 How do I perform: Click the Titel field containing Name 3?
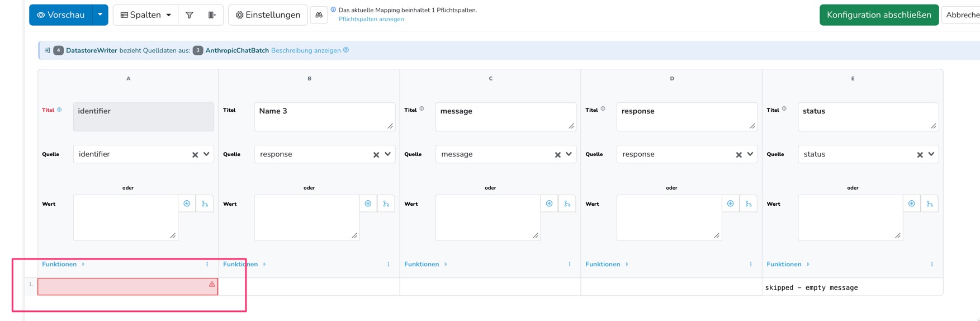point(324,116)
